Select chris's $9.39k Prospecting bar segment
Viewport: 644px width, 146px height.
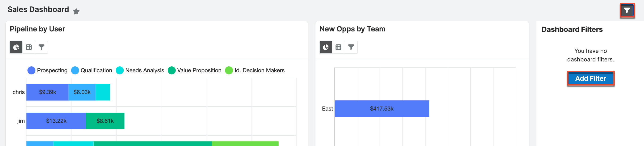47,92
